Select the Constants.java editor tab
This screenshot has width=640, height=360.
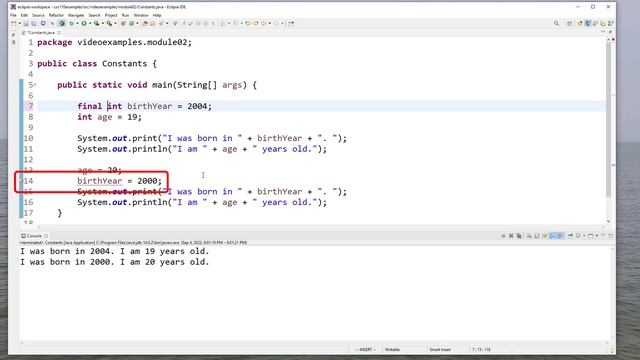tap(40, 32)
